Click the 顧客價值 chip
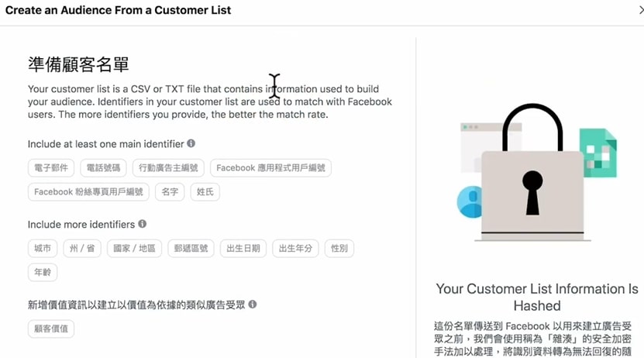The width and height of the screenshot is (644, 358). point(51,329)
